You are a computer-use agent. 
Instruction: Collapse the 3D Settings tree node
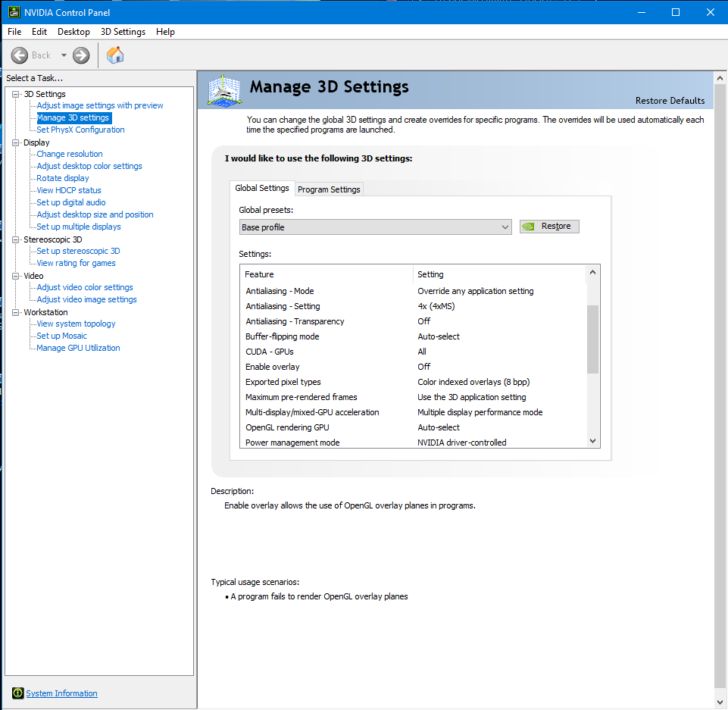(16, 94)
